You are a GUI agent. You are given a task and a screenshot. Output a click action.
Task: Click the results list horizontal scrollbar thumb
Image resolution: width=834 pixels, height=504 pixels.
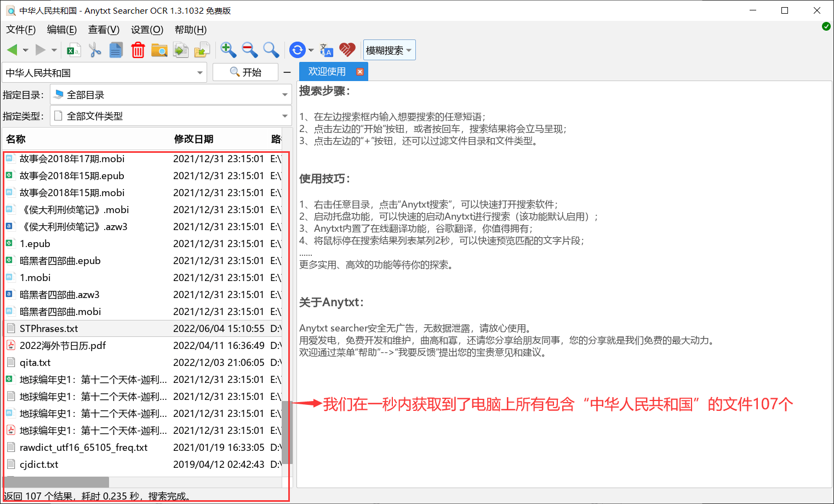pyautogui.click(x=56, y=482)
